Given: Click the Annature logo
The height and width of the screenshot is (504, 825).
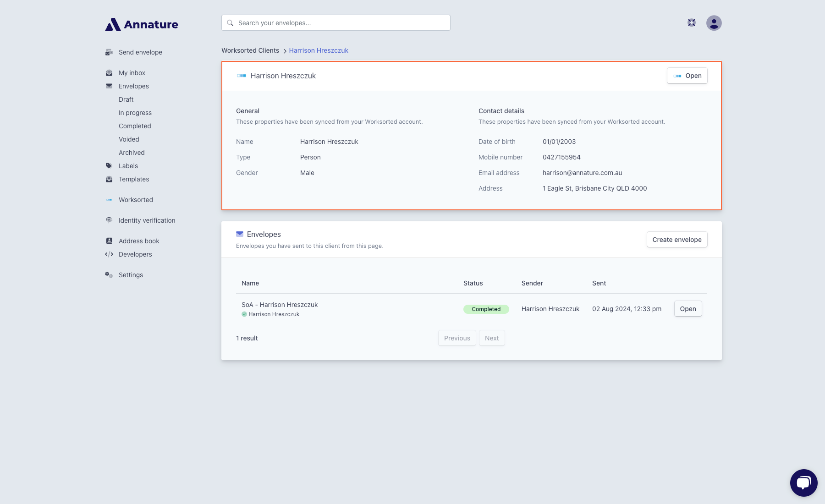Looking at the screenshot, I should point(142,24).
